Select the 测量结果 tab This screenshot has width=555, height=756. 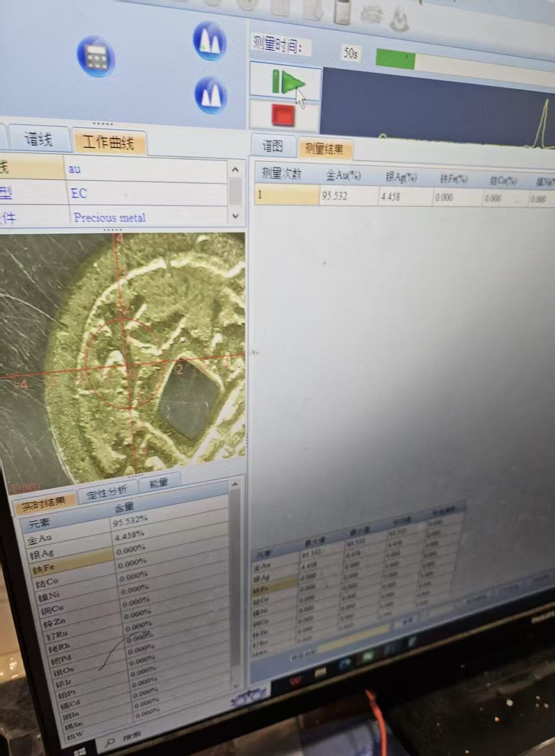click(x=324, y=149)
